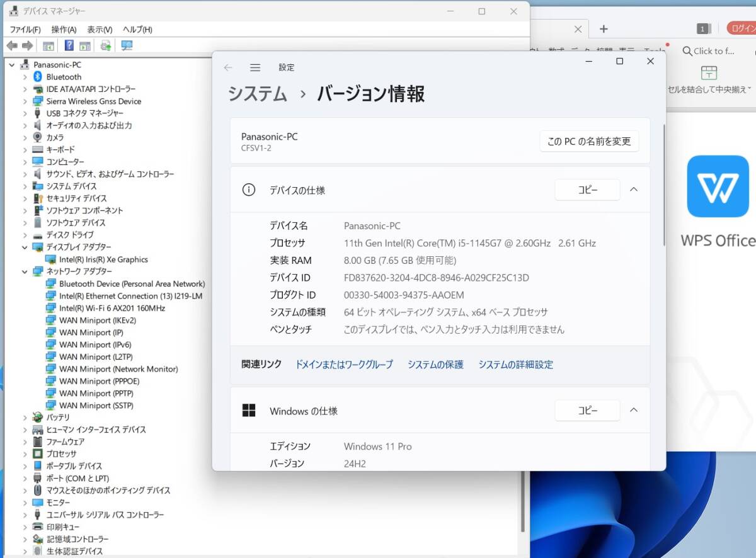Toggle the console tree panel icon

pyautogui.click(x=48, y=45)
